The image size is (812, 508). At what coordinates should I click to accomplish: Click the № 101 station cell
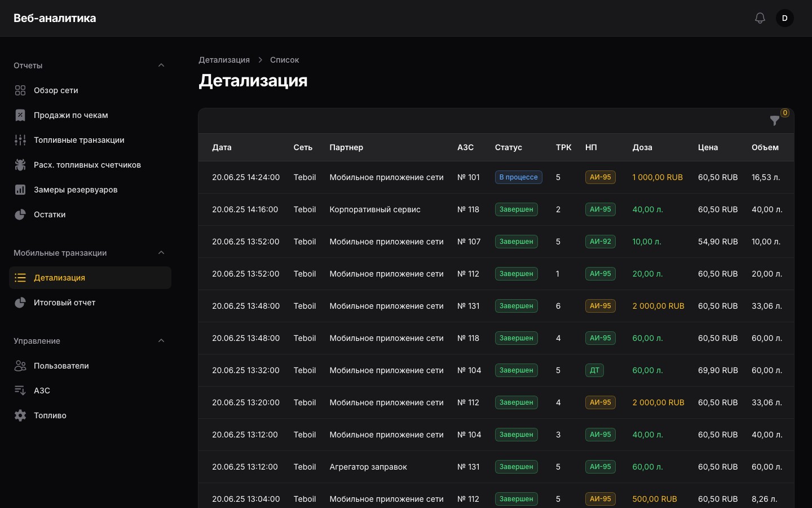pyautogui.click(x=468, y=177)
